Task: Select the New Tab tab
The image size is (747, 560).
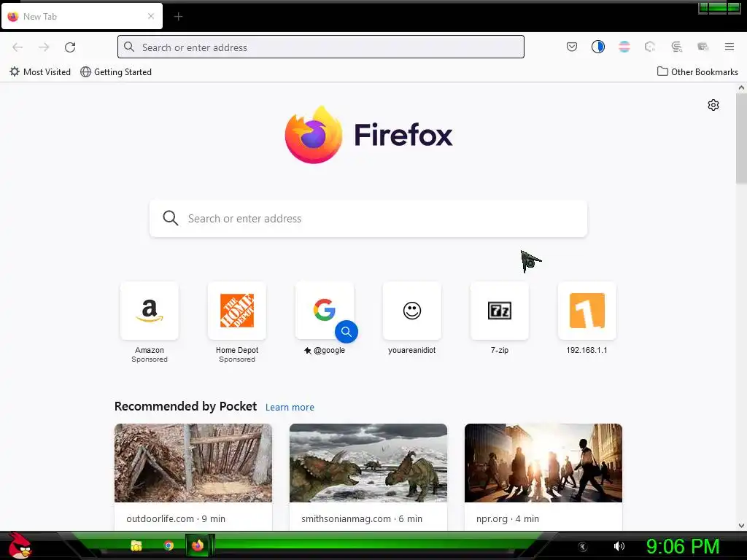Action: click(82, 16)
